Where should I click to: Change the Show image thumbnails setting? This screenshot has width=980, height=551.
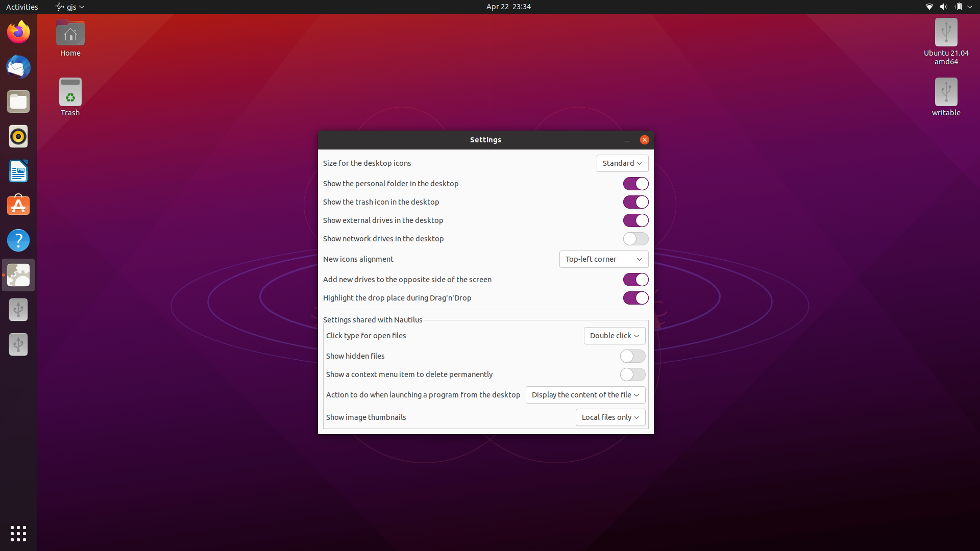[610, 417]
